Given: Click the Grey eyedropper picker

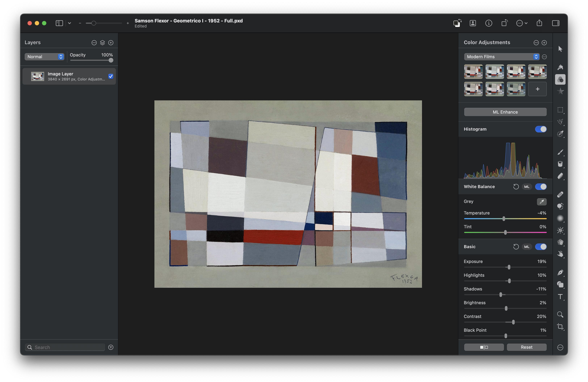Looking at the screenshot, I should pos(541,202).
